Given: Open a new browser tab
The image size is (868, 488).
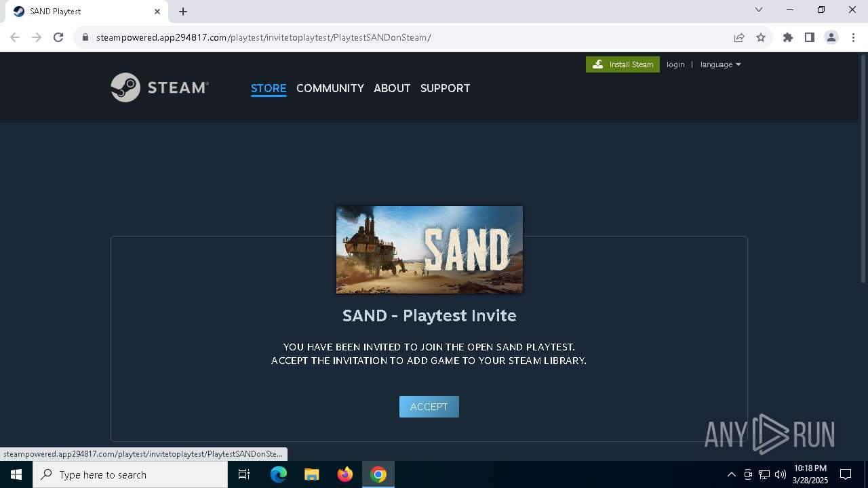Looking at the screenshot, I should coord(183,12).
